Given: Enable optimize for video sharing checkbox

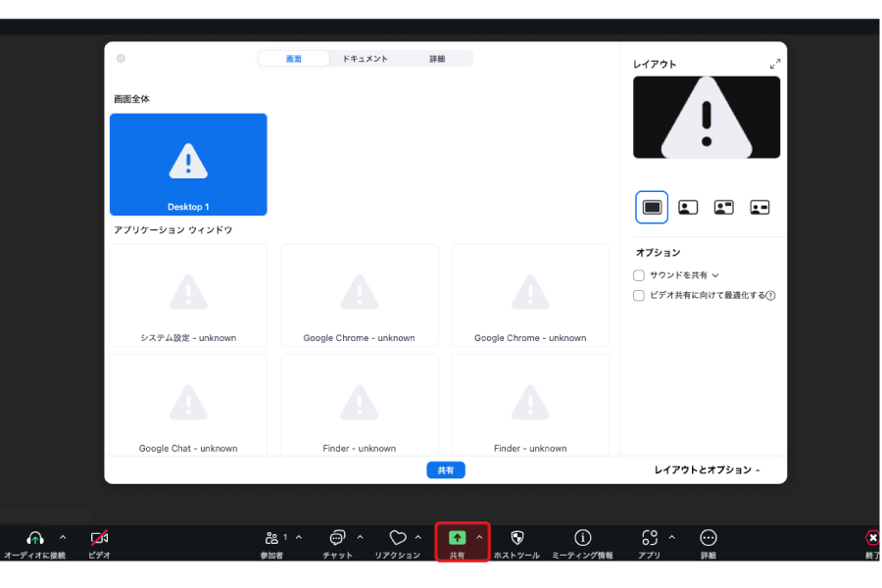Looking at the screenshot, I should click(639, 295).
